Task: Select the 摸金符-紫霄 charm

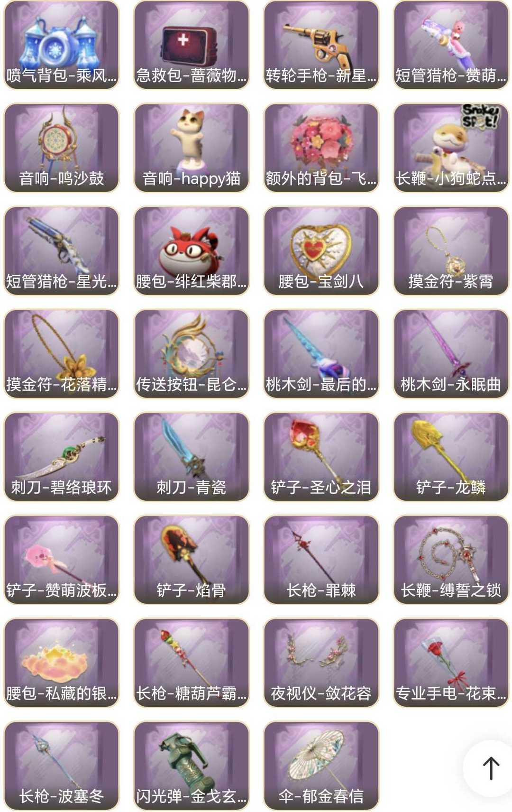Action: [451, 251]
